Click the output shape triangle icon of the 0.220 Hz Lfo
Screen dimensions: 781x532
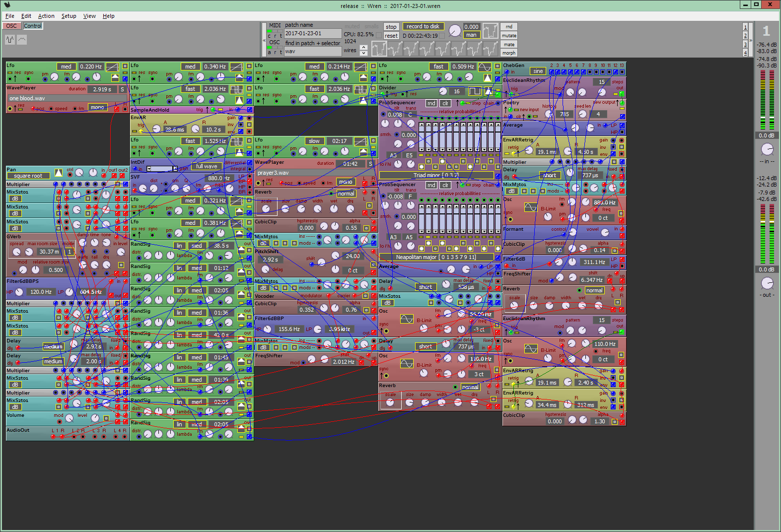[115, 77]
